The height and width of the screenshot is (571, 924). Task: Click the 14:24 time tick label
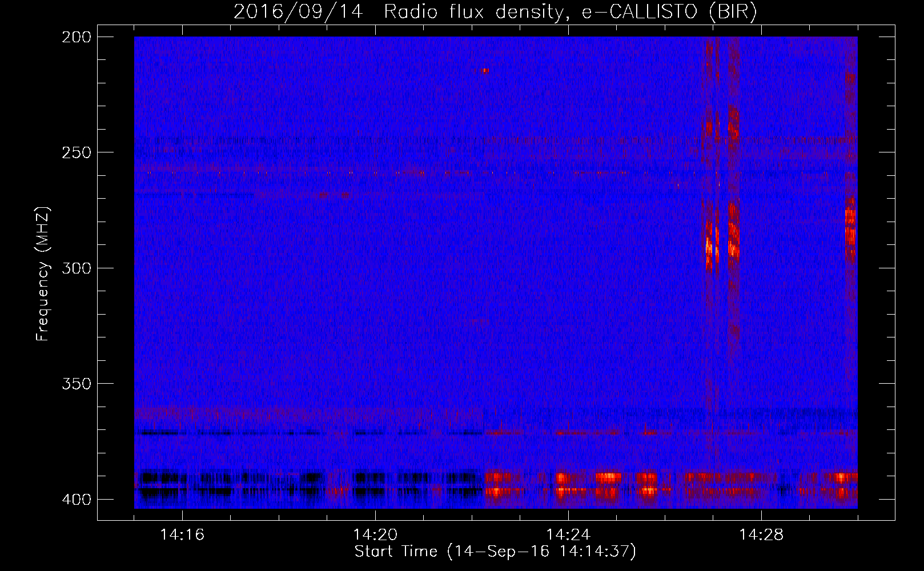click(x=568, y=535)
